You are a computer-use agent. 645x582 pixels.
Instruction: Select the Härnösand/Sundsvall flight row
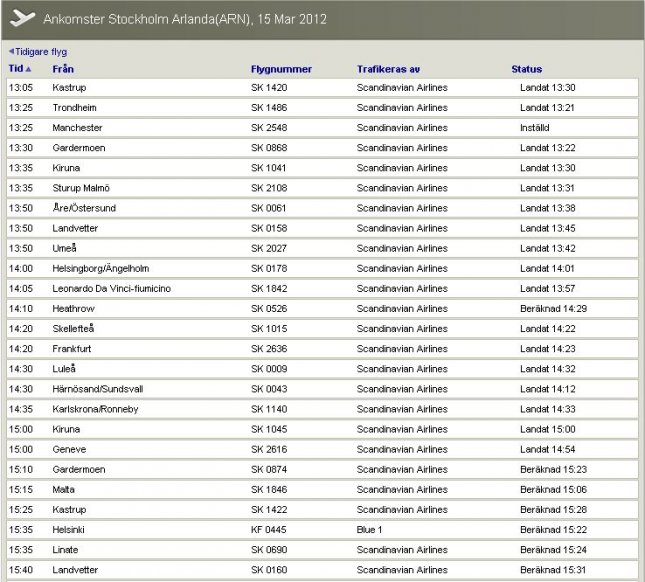point(322,389)
